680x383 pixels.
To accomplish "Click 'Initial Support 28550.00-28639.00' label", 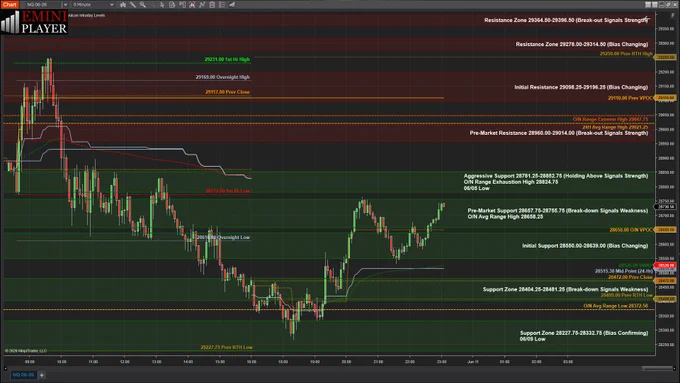I will pyautogui.click(x=585, y=246).
